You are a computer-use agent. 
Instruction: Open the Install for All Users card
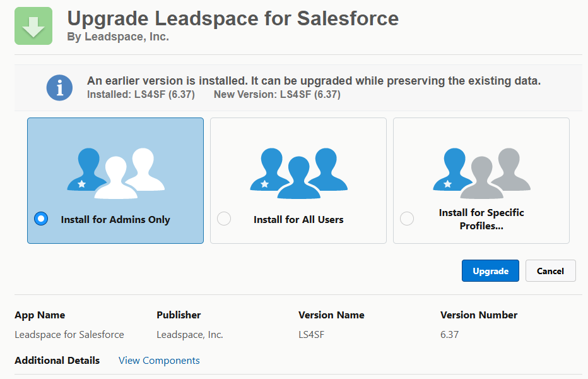(298, 180)
